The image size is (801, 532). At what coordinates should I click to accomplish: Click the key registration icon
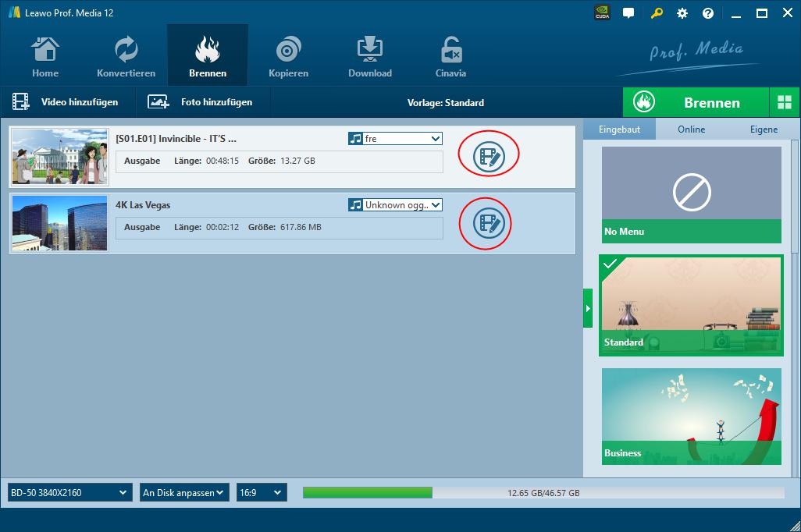(x=657, y=13)
